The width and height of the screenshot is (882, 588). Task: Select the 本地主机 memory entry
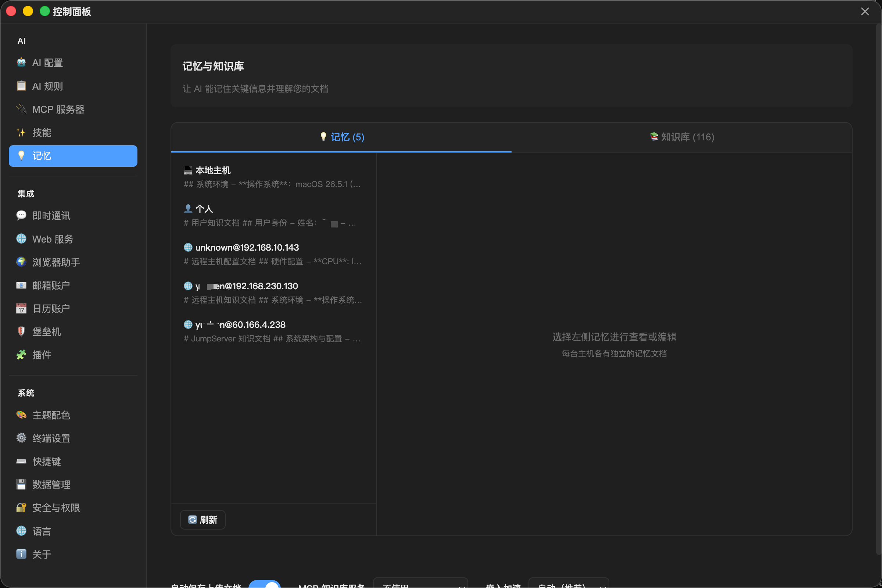tap(273, 177)
